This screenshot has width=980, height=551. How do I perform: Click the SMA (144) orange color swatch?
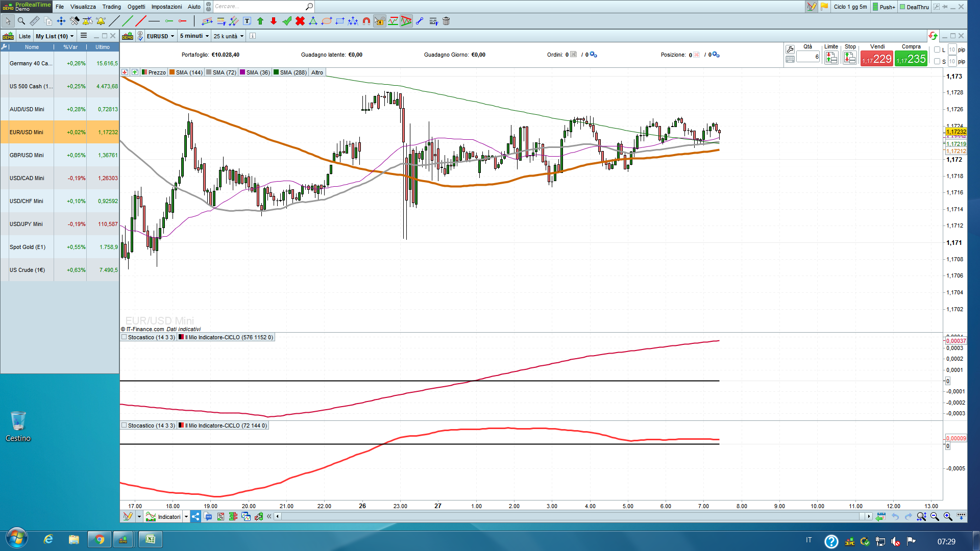click(173, 72)
